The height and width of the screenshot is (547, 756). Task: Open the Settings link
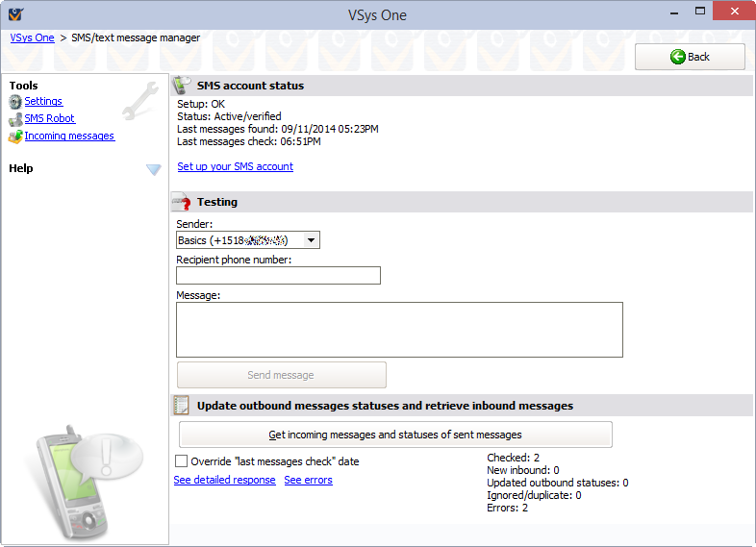(43, 101)
